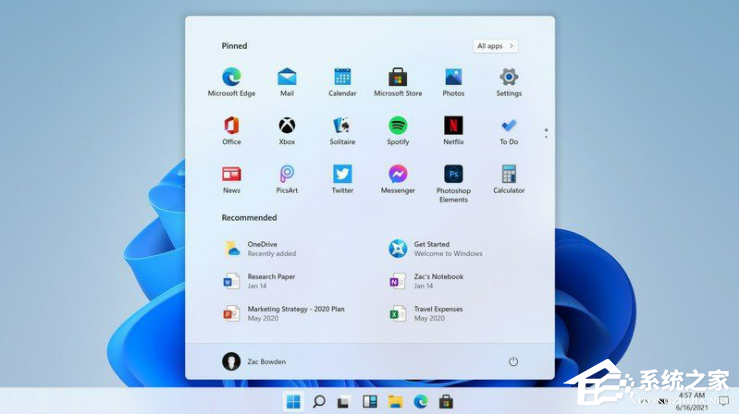The width and height of the screenshot is (739, 414).
Task: Launch Edge from the taskbar
Action: (x=420, y=402)
